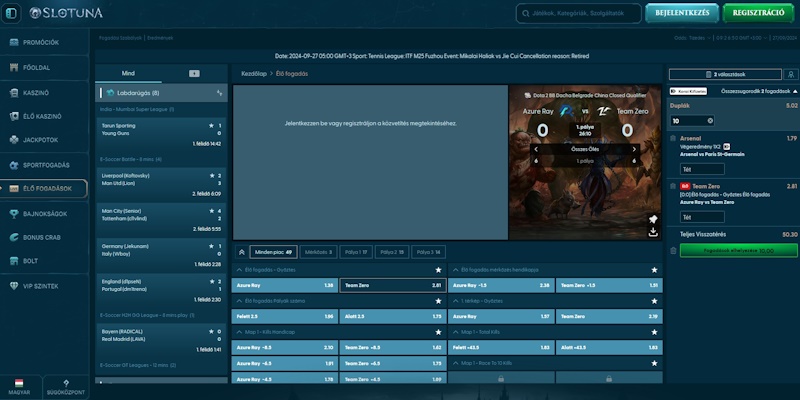Open Fogadási Szabályok link
The height and width of the screenshot is (400, 800).
click(120, 38)
